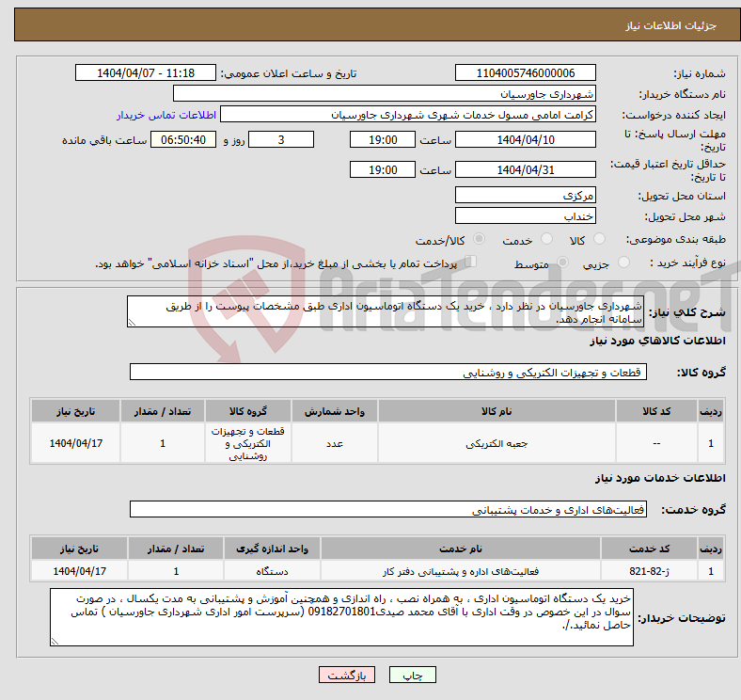Click the remaining days field showing 3
This screenshot has height=700, width=741.
(x=281, y=139)
